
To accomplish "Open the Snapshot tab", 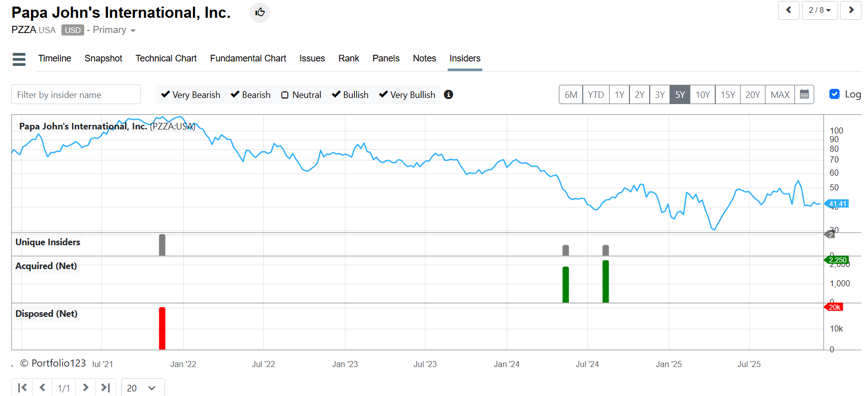I will pyautogui.click(x=103, y=58).
